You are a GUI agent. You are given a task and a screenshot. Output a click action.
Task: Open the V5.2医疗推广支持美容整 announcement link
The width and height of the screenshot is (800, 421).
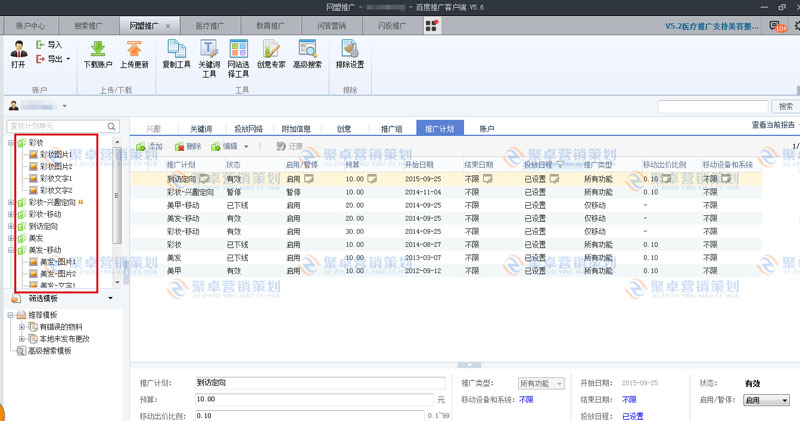click(x=711, y=26)
